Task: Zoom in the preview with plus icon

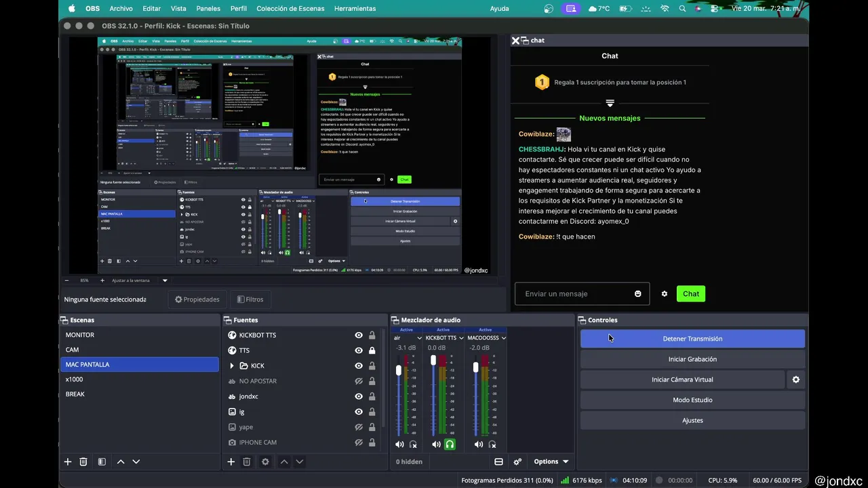Action: click(102, 280)
